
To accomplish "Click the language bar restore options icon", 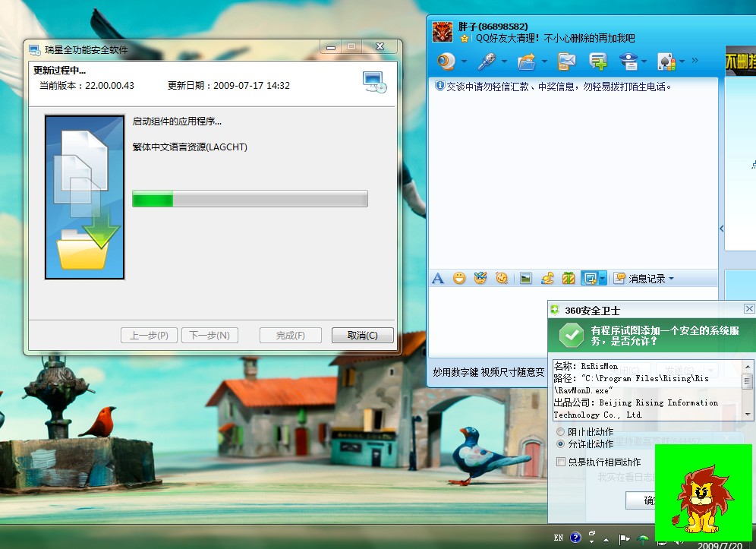I will [591, 534].
